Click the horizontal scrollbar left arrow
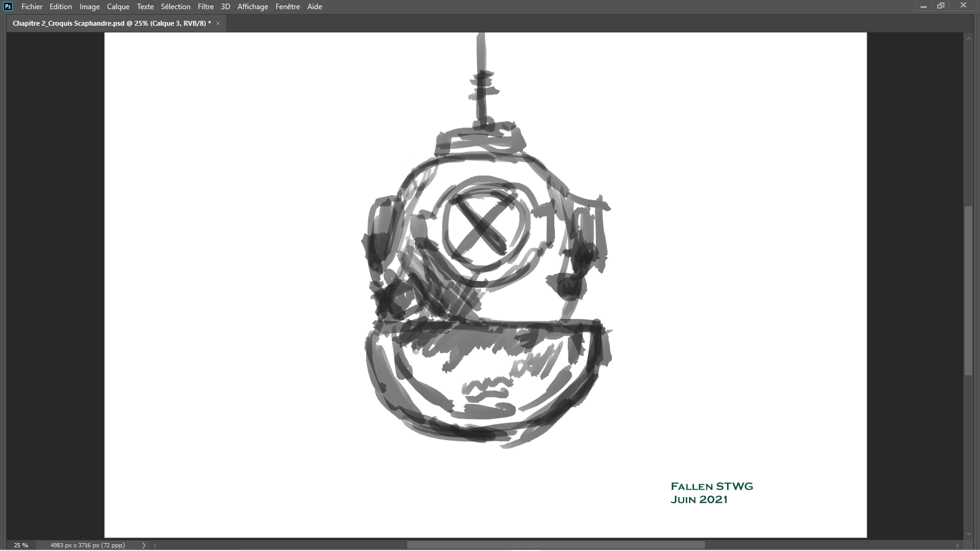The image size is (980, 551). click(x=155, y=545)
